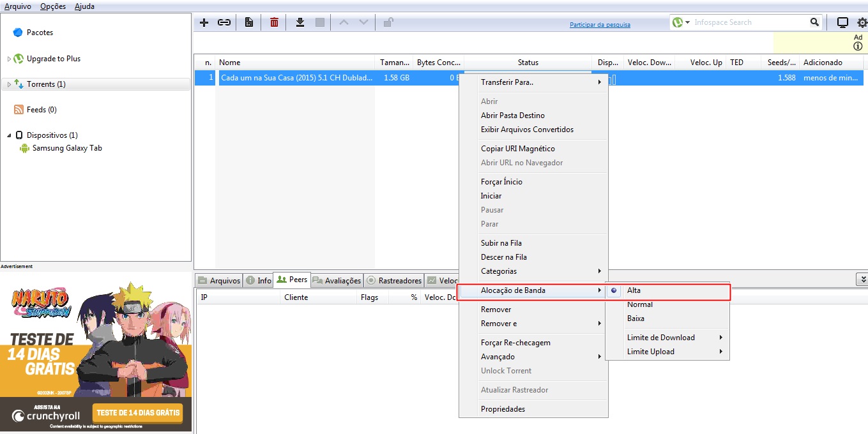Viewport: 868px width, 434px height.
Task: Select the Add Torrent tool
Action: click(204, 22)
